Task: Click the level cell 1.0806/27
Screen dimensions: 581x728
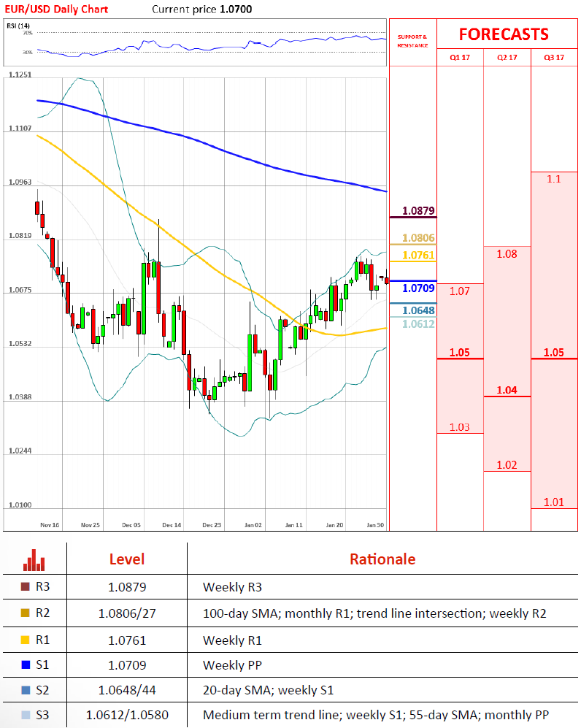Action: coord(127,613)
